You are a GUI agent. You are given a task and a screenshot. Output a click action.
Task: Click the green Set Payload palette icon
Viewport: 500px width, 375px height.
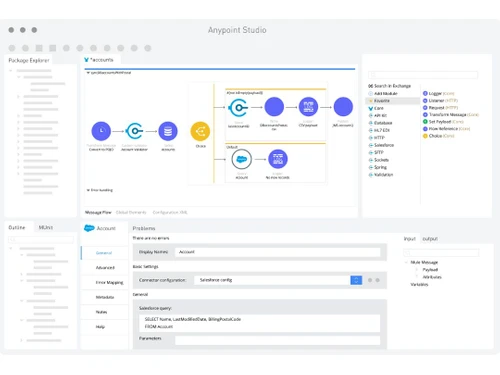[x=425, y=121]
